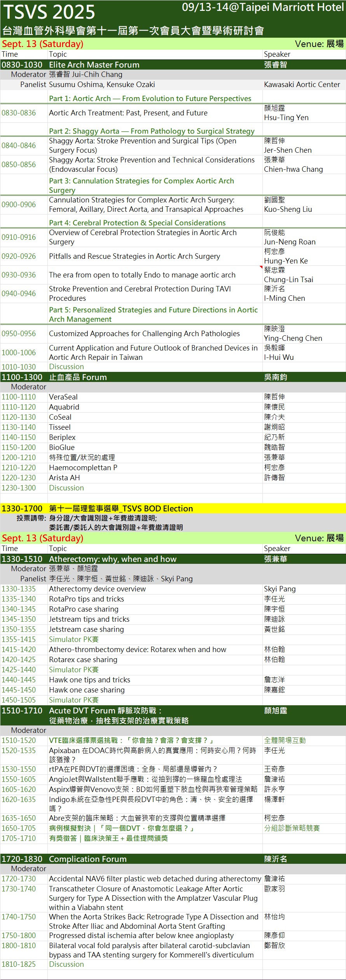Select the 止血產品 Forum session header
The width and height of the screenshot is (346, 980).
[78, 377]
